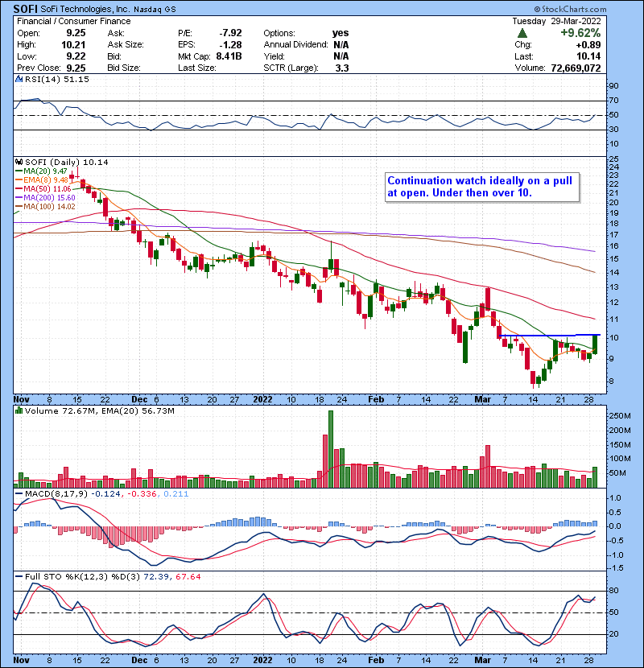The width and height of the screenshot is (644, 668).
Task: Select the MACD(8,17,9) indicator label
Action: point(56,494)
